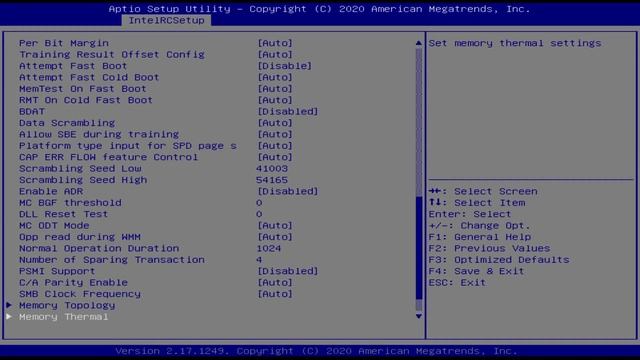Edit Number of Sparing Transaction value
The width and height of the screenshot is (640, 360).
pyautogui.click(x=259, y=260)
